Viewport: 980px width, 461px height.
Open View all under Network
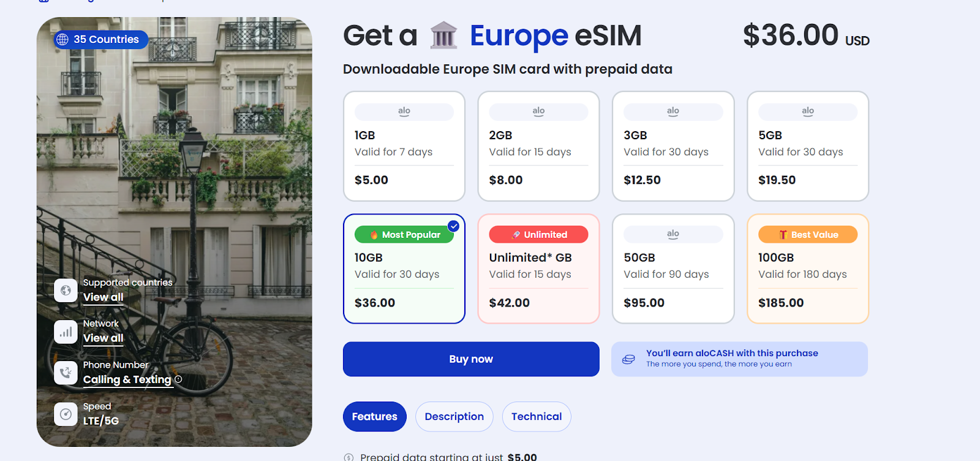tap(104, 338)
